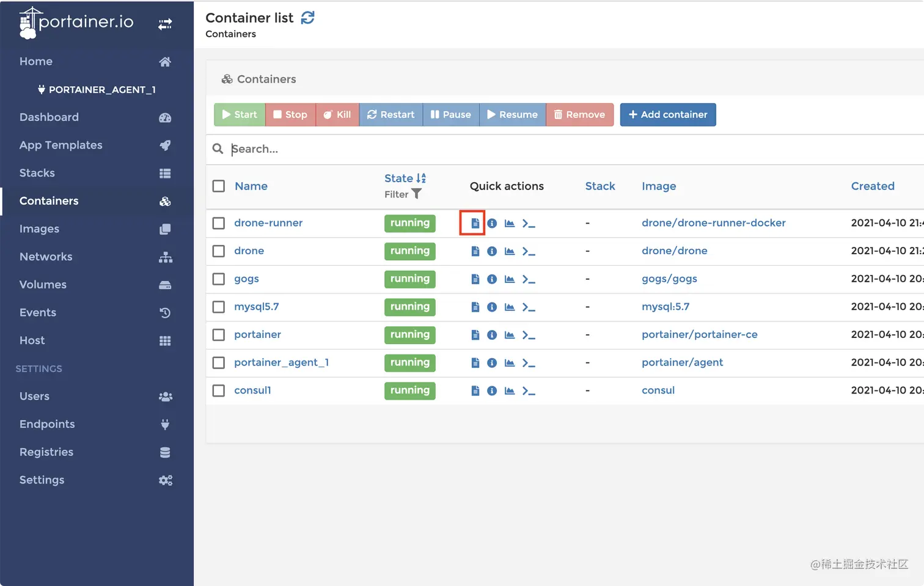
Task: Check the consul1 row checkbox
Action: click(219, 390)
